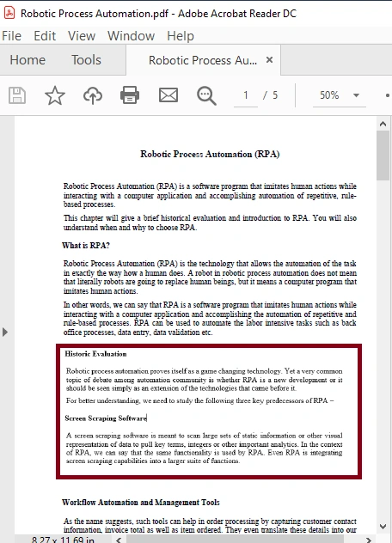392x543 pixels.
Task: Open the File menu
Action: 11,36
